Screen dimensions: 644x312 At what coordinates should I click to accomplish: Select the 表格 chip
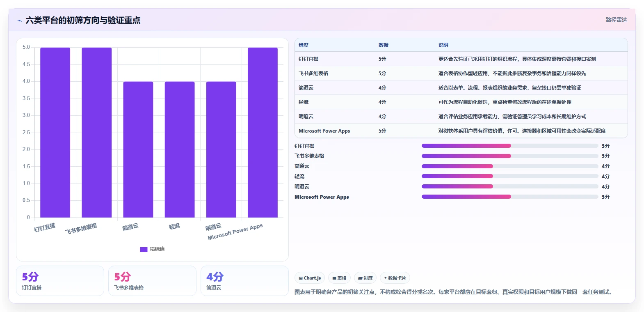point(339,278)
